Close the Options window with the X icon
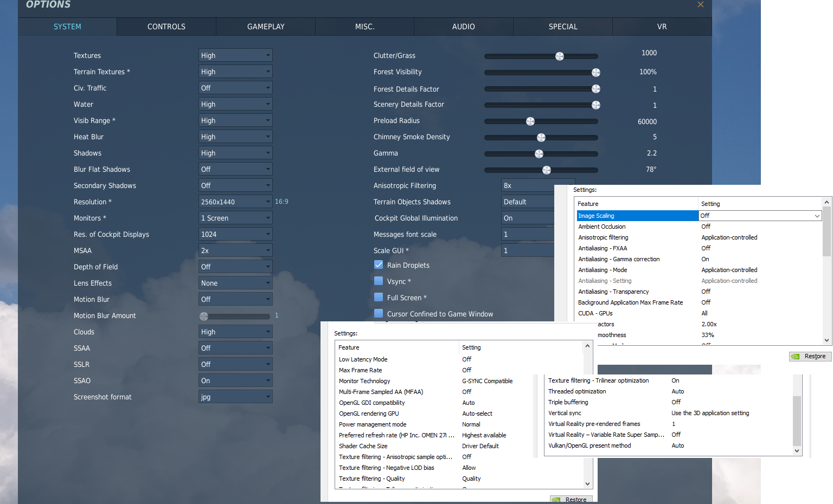This screenshot has height=504, width=833. point(701,4)
